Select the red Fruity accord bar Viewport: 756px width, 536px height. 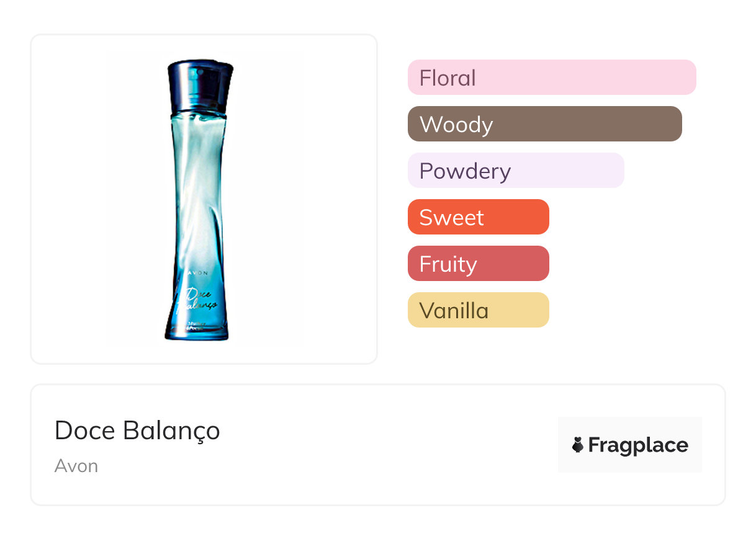(x=478, y=264)
